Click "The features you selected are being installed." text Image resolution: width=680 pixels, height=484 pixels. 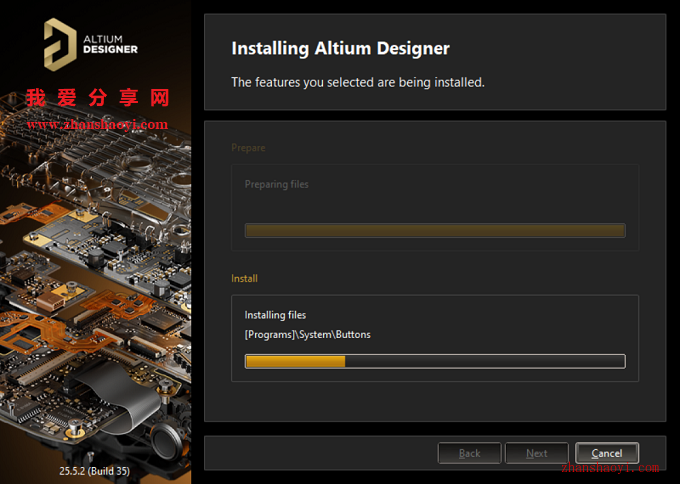click(x=358, y=82)
